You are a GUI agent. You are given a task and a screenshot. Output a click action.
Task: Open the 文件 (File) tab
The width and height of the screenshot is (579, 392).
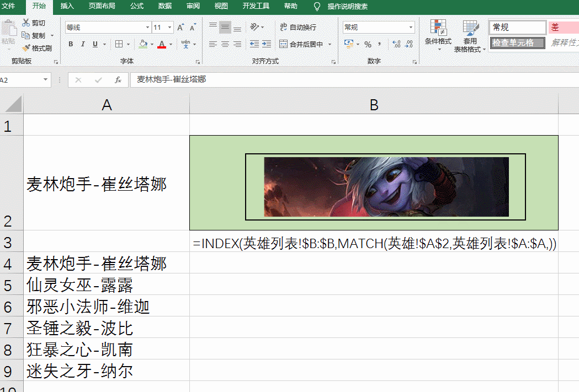coord(8,6)
